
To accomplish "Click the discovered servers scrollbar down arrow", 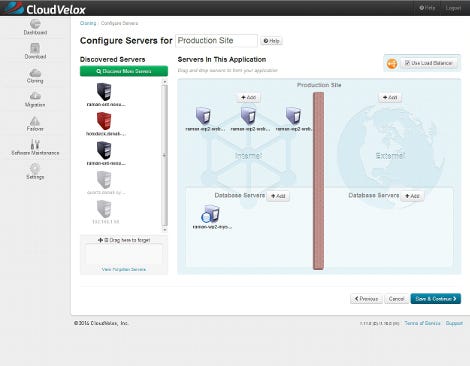I will point(164,230).
